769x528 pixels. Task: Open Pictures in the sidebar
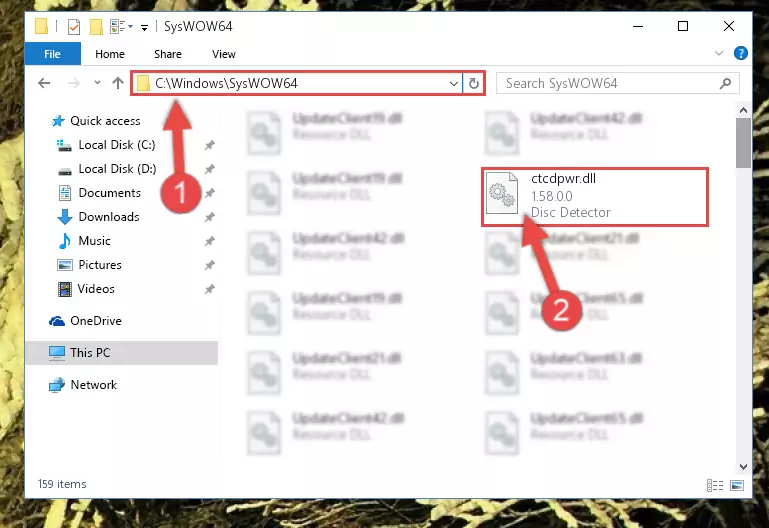pos(100,265)
